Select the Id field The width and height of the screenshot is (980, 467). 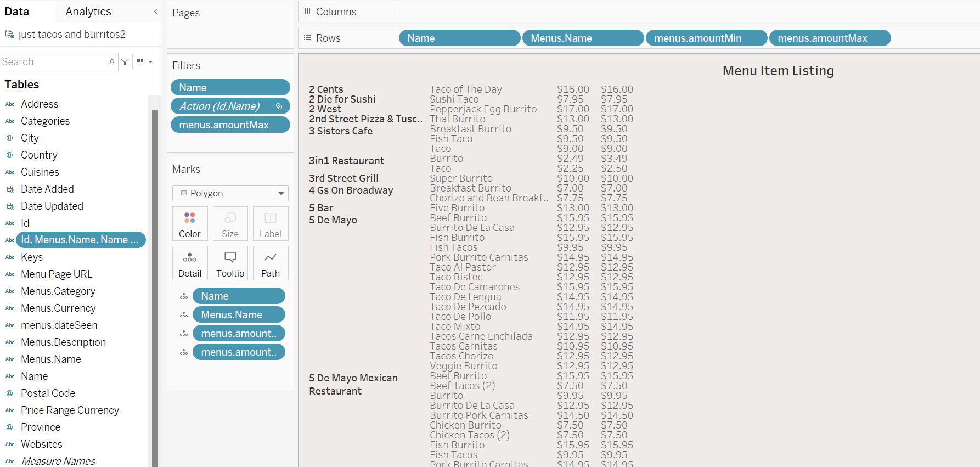pyautogui.click(x=25, y=223)
